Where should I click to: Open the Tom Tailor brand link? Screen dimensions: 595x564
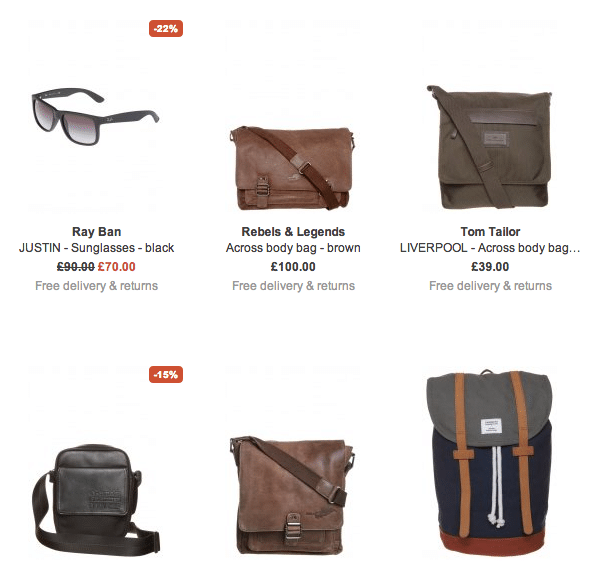pos(490,232)
